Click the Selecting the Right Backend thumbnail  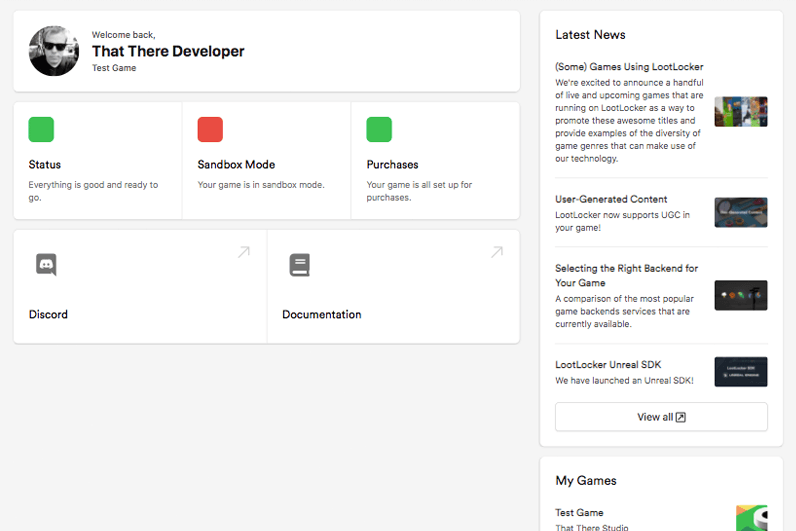coord(741,295)
